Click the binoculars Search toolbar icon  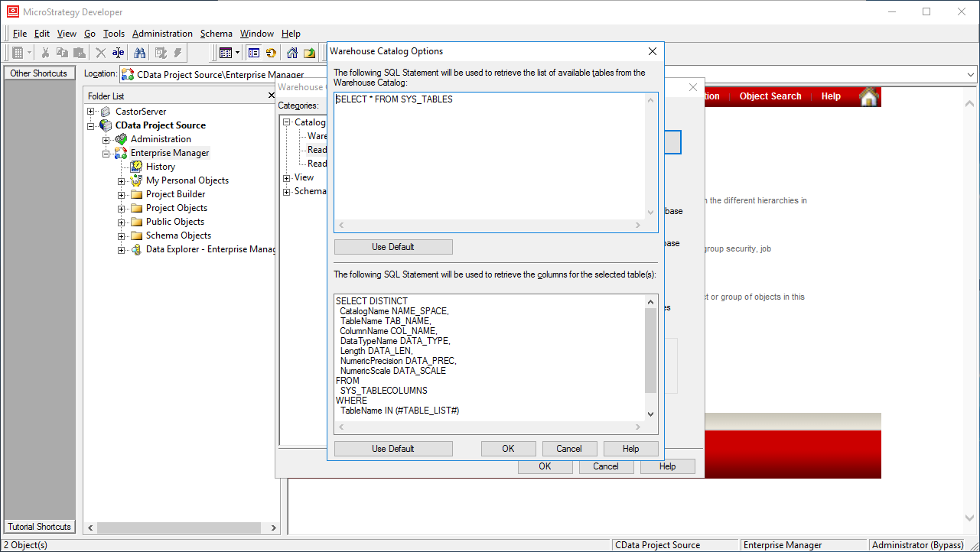(x=140, y=53)
